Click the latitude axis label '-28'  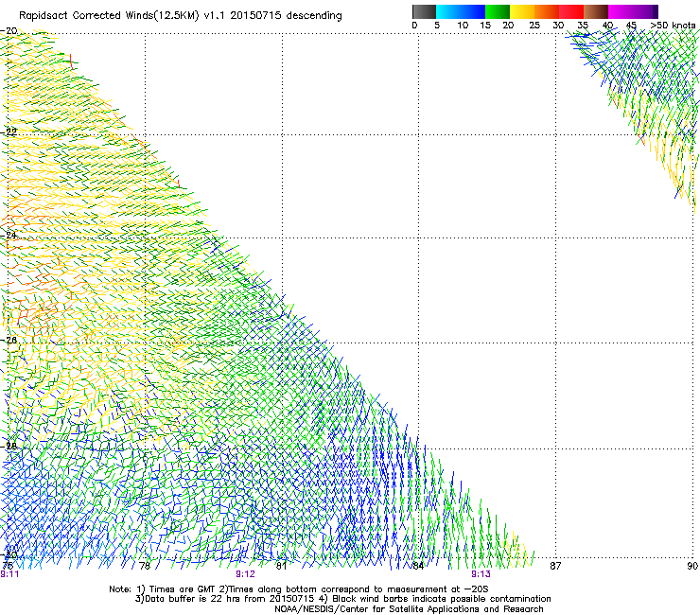click(x=9, y=446)
